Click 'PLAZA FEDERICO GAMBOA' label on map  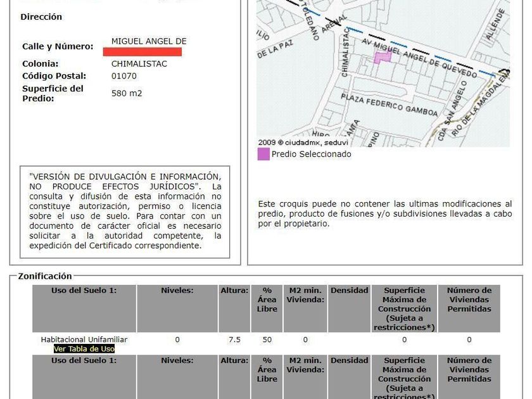[x=389, y=106]
